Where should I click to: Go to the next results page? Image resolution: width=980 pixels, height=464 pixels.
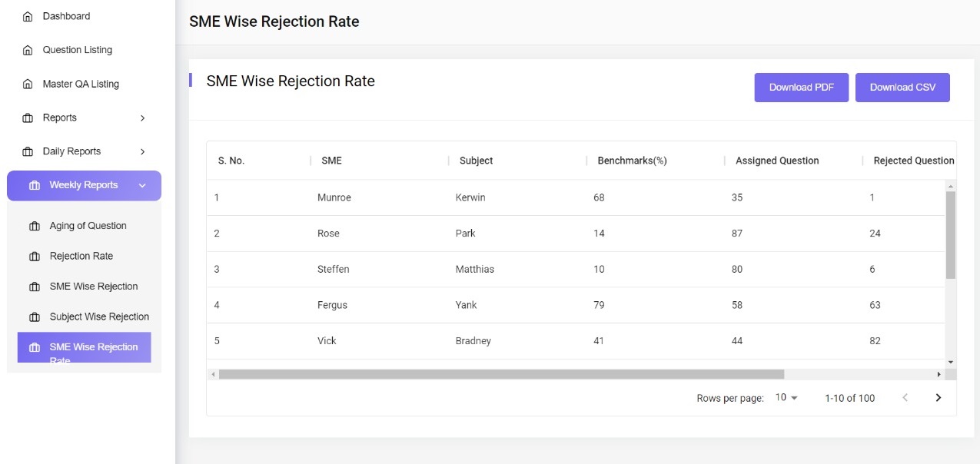(x=938, y=397)
